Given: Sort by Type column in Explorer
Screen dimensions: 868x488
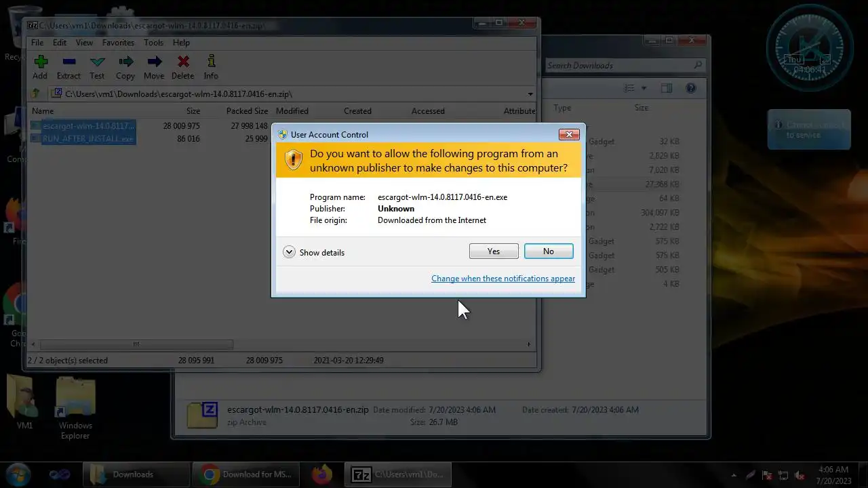Looking at the screenshot, I should 562,108.
